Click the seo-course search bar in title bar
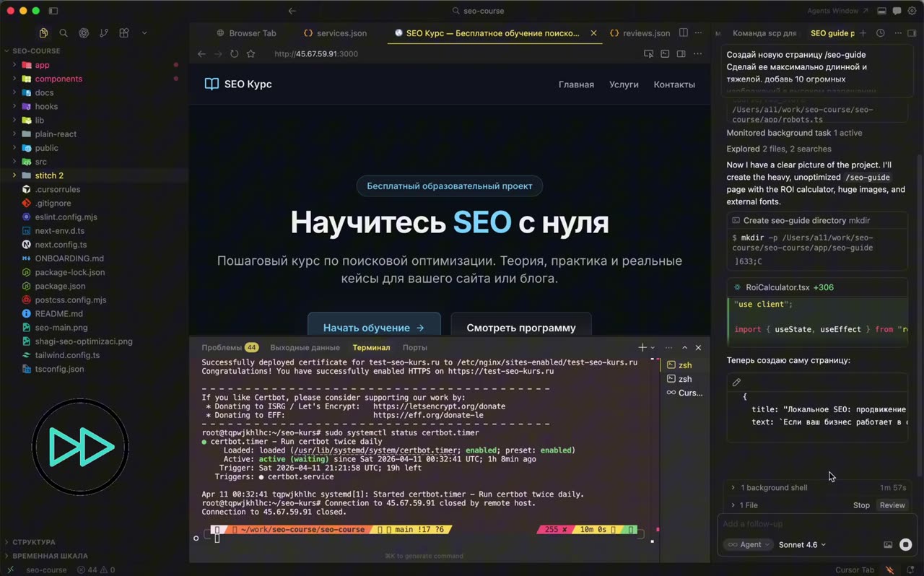The height and width of the screenshot is (576, 924). (478, 11)
